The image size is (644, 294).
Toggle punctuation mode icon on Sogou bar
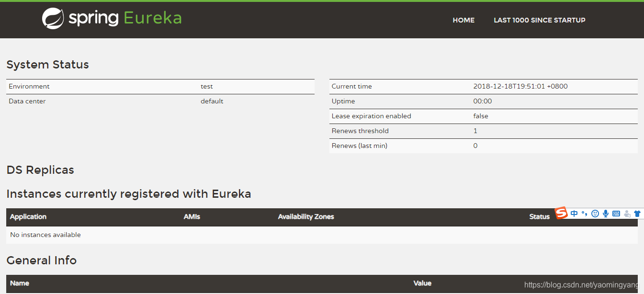[585, 214]
